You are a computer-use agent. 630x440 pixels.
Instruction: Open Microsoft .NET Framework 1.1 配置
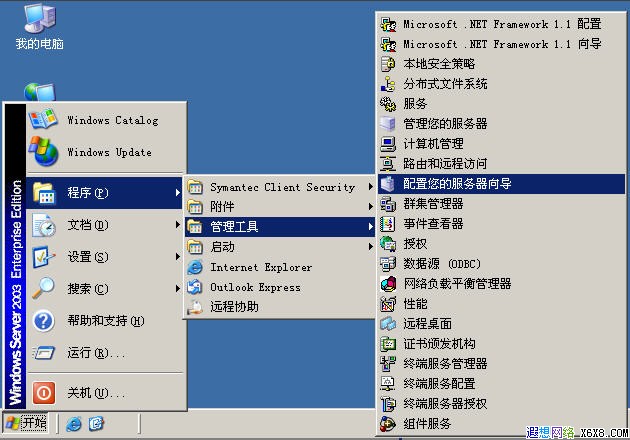(x=501, y=24)
